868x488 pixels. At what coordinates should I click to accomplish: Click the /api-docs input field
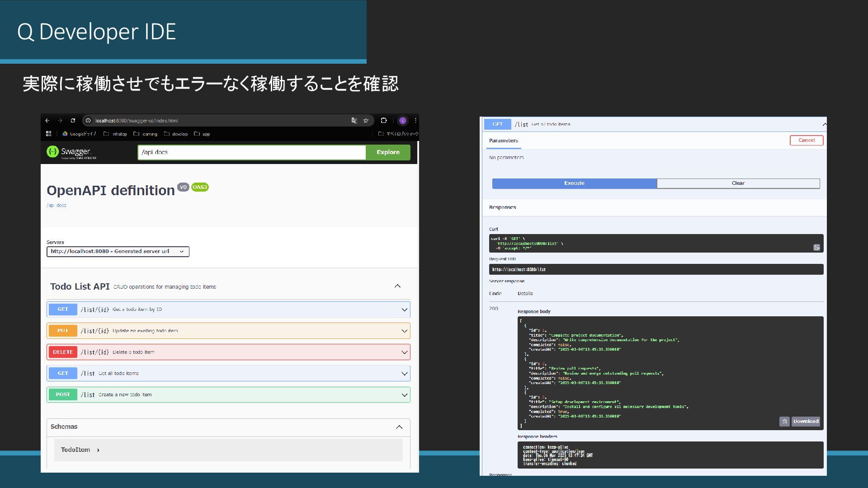tap(251, 152)
